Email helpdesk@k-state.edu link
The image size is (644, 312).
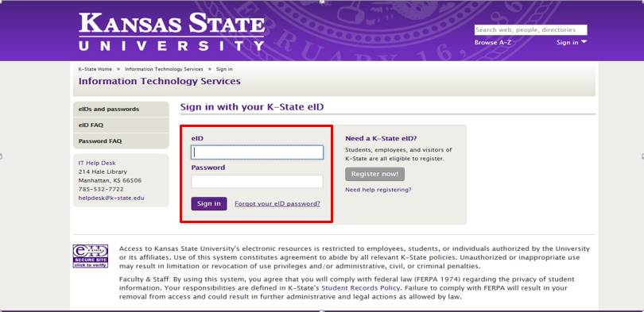click(111, 198)
